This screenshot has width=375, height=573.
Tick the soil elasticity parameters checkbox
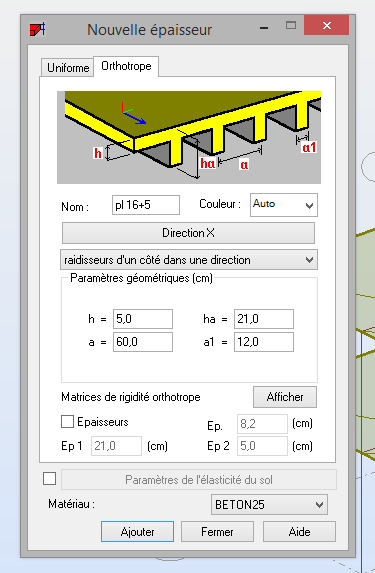point(49,478)
